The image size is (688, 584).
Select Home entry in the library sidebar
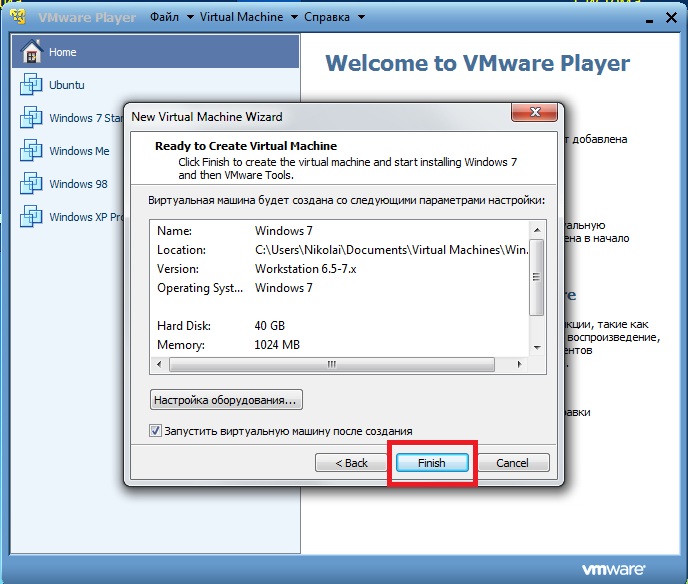pyautogui.click(x=155, y=52)
